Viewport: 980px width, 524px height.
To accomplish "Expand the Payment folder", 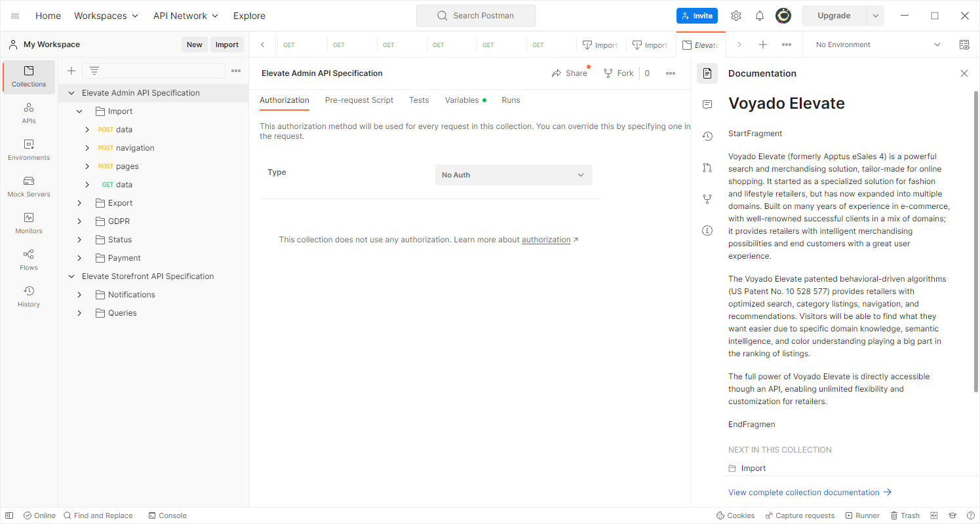I will (79, 258).
